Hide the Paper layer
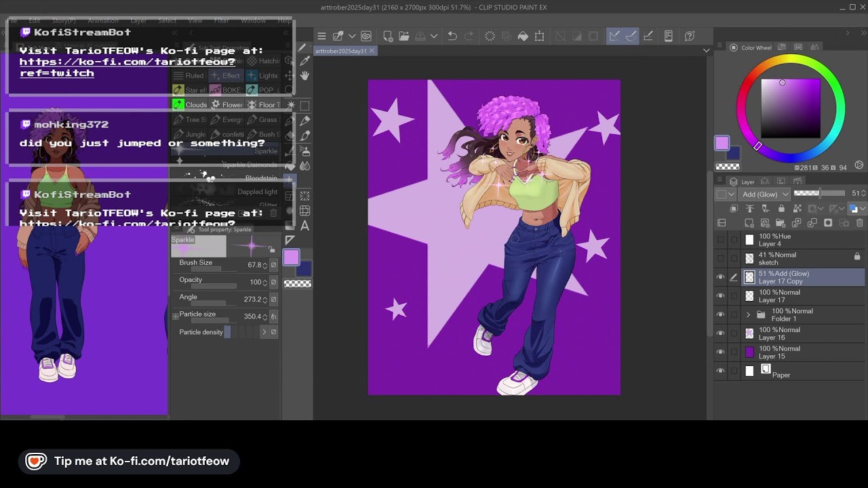 [x=720, y=371]
